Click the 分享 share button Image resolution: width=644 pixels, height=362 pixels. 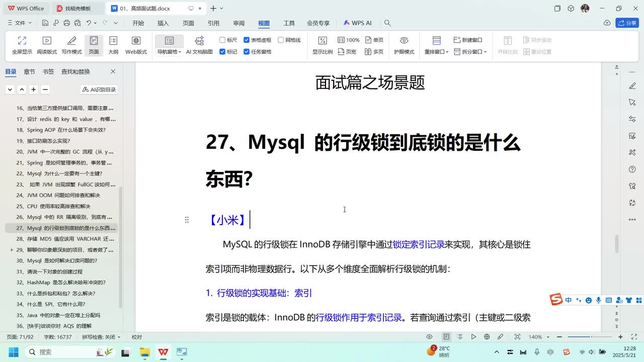click(627, 23)
